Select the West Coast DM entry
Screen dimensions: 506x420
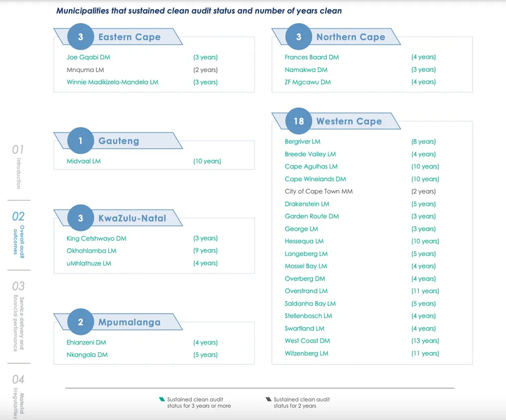(307, 341)
